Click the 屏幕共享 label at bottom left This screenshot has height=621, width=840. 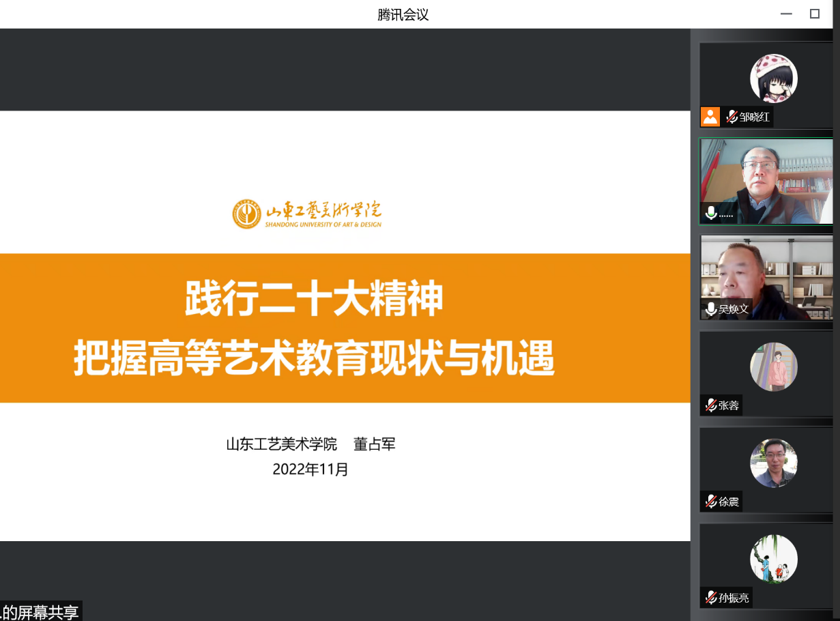pos(41,611)
